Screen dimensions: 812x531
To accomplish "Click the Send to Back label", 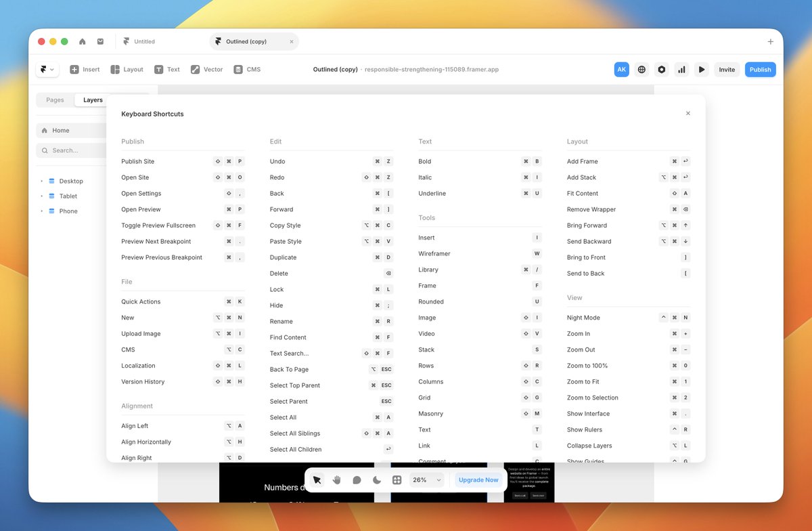I will 586,274.
